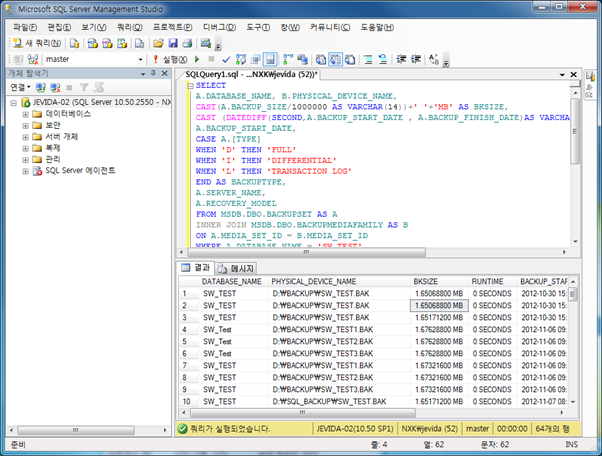Open the 파일(F) menu
Screen dimensions: 602x456
[x=25, y=27]
